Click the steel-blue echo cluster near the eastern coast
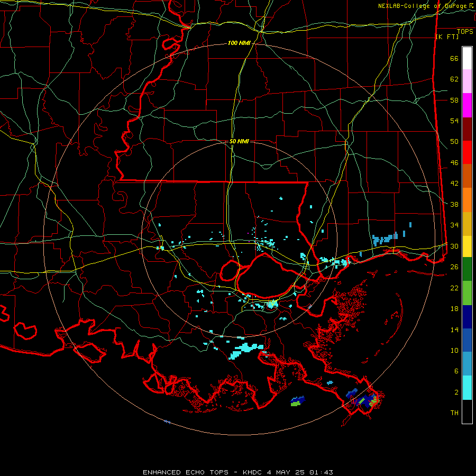 coord(385,239)
